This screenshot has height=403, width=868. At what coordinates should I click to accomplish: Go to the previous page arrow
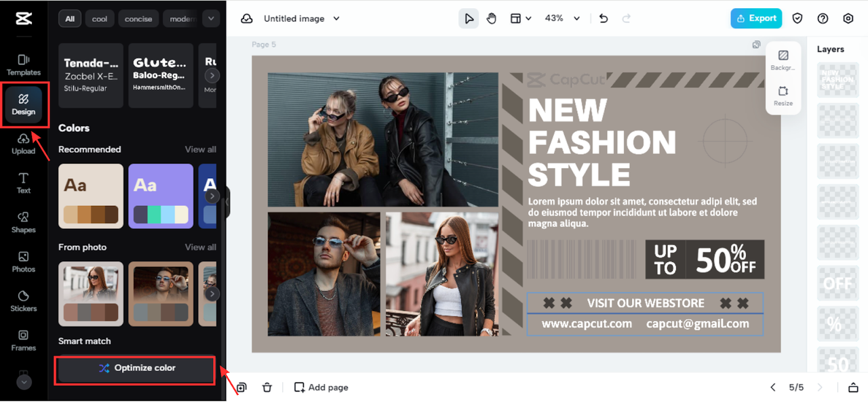point(773,387)
